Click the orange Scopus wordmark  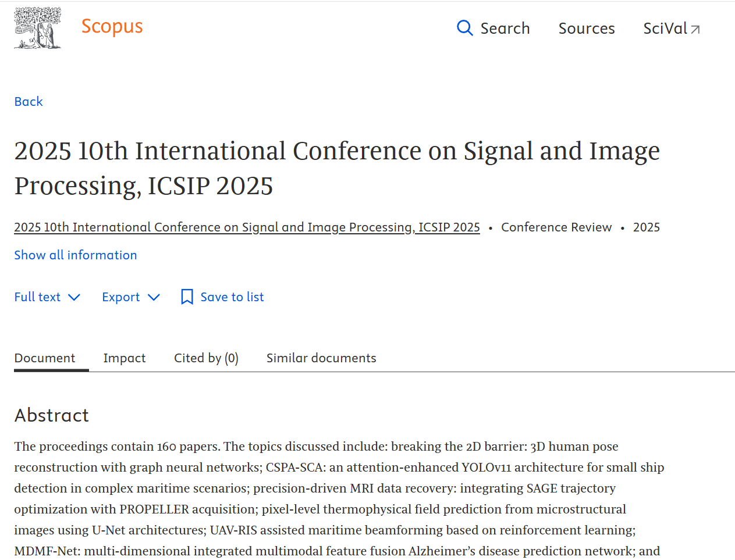click(112, 27)
